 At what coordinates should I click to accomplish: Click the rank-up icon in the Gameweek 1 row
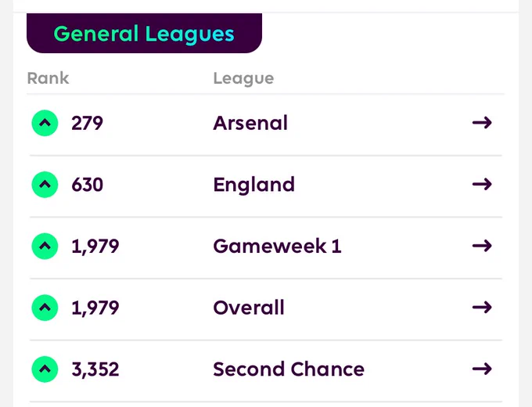(45, 246)
